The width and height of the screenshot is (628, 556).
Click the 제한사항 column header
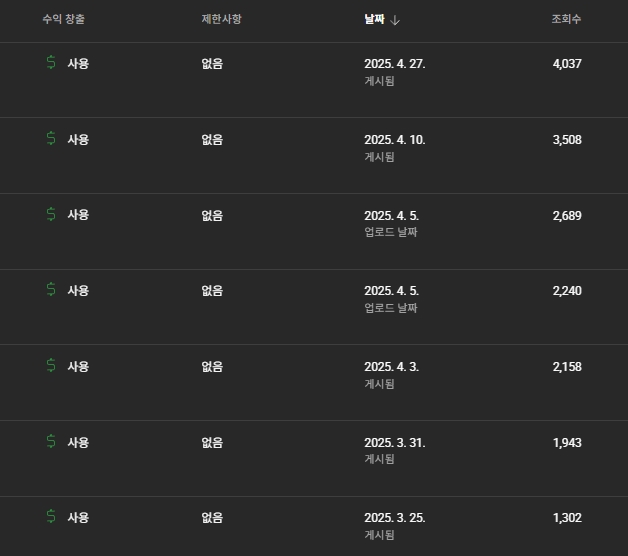221,20
